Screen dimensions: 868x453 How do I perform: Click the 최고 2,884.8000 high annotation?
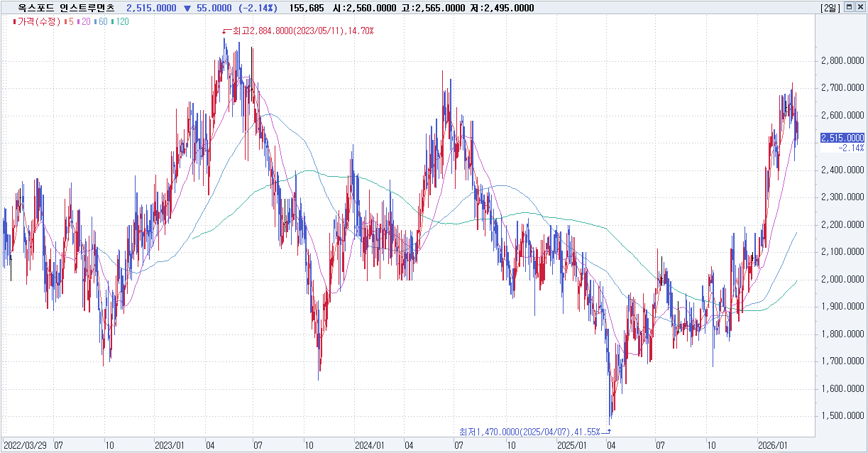(x=303, y=31)
